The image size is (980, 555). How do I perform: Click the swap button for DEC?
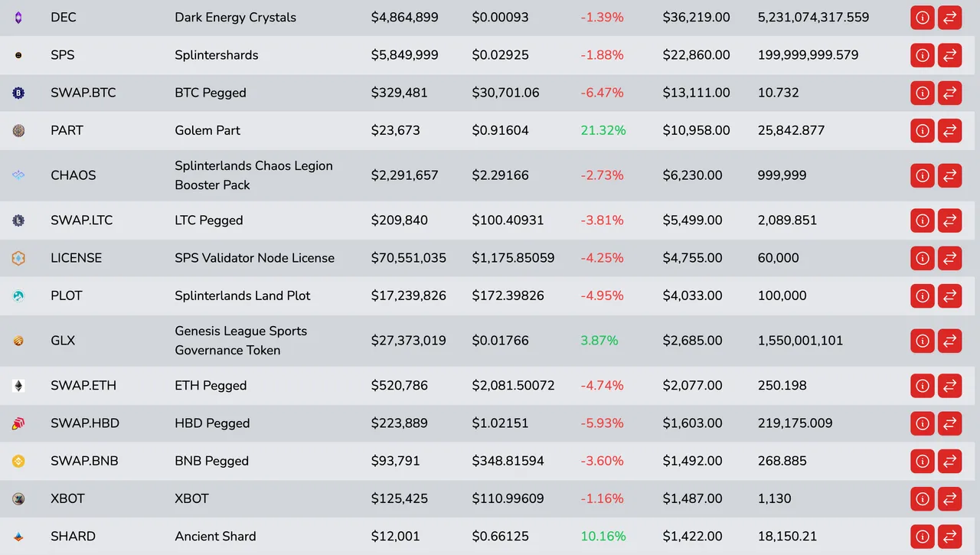(x=949, y=17)
